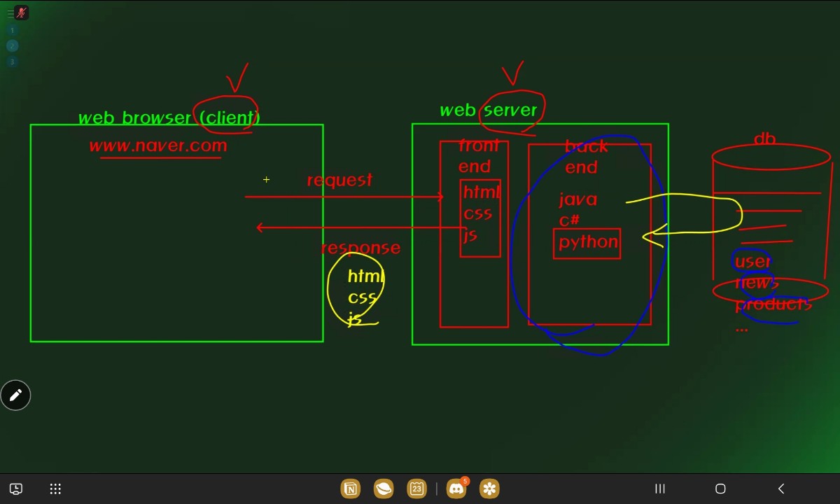This screenshot has width=840, height=504.
Task: Click the 'response' label
Action: coord(361,248)
